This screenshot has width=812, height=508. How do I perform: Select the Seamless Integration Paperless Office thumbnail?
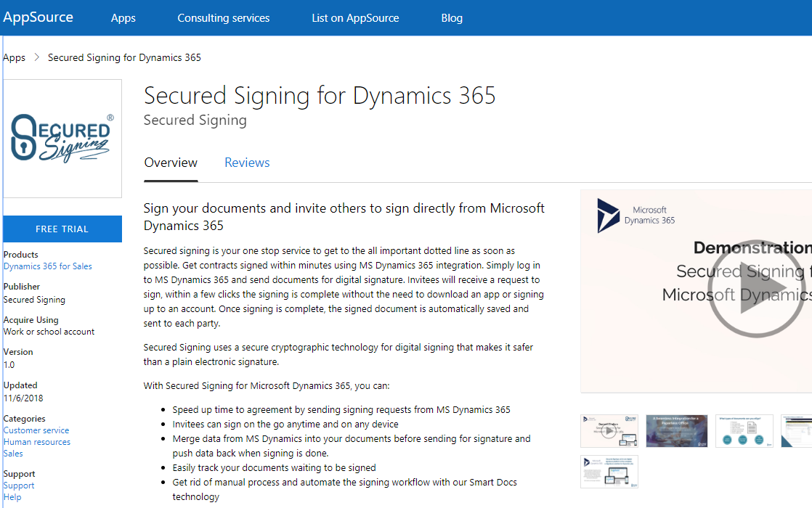pos(676,430)
